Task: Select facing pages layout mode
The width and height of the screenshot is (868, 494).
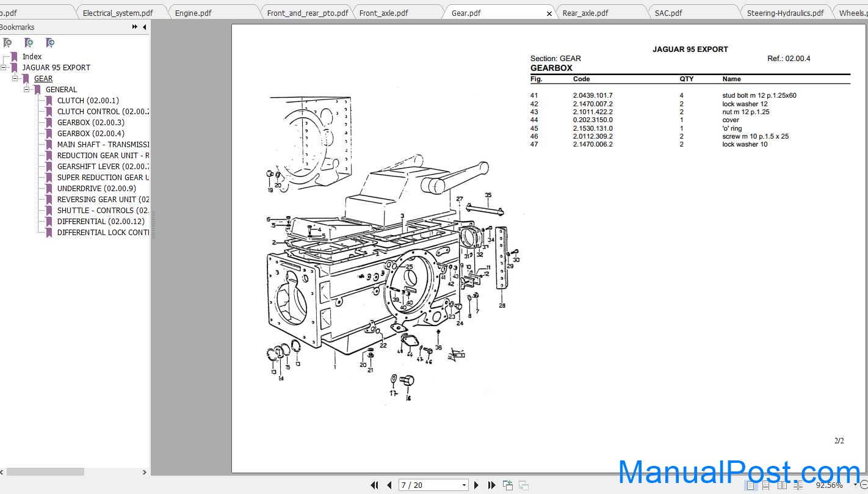Action: pyautogui.click(x=783, y=485)
